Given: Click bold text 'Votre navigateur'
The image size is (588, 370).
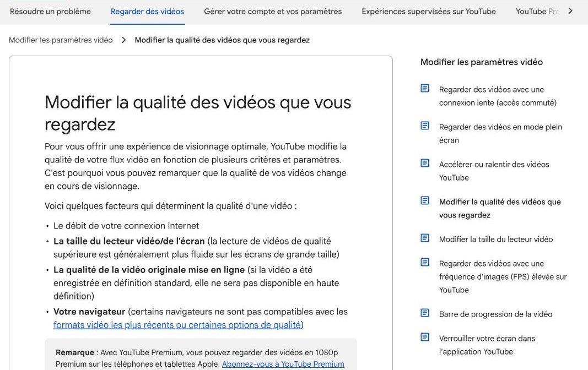Looking at the screenshot, I should 89,312.
